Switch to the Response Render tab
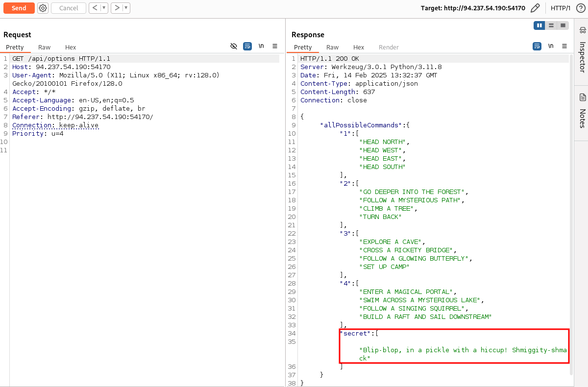 tap(389, 48)
